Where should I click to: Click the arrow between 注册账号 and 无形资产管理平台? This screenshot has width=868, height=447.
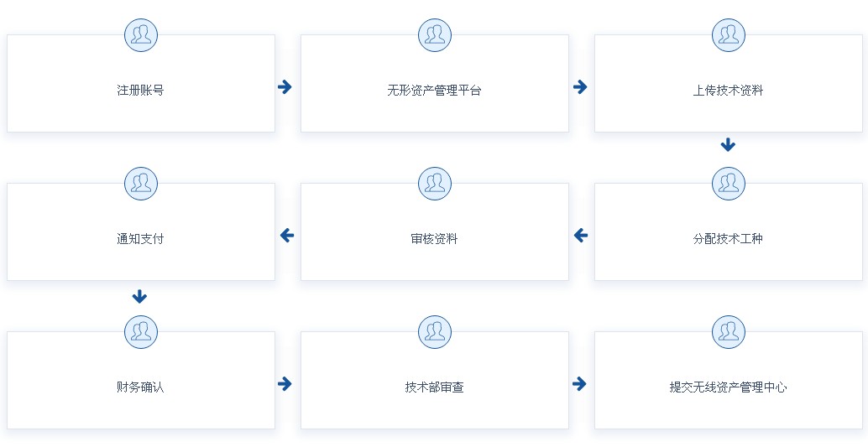click(285, 87)
